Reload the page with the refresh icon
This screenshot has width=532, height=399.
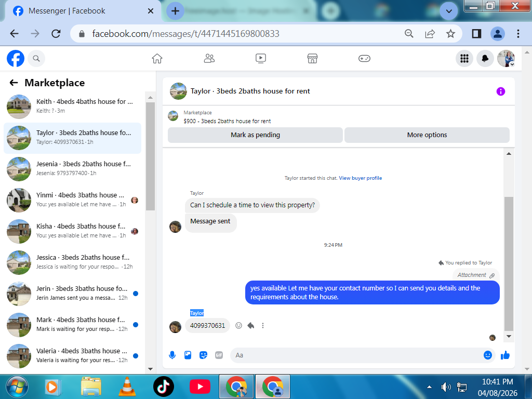(x=56, y=34)
